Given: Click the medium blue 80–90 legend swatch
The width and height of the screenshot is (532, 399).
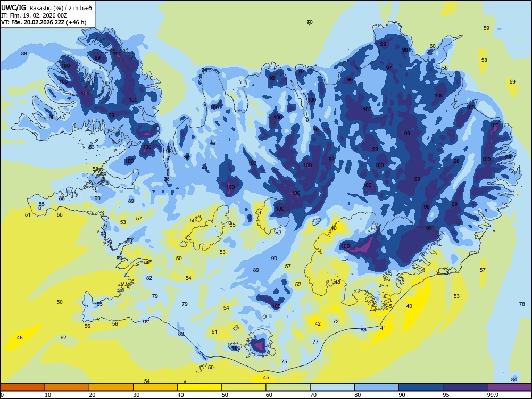Looking at the screenshot, I should coord(376,387).
